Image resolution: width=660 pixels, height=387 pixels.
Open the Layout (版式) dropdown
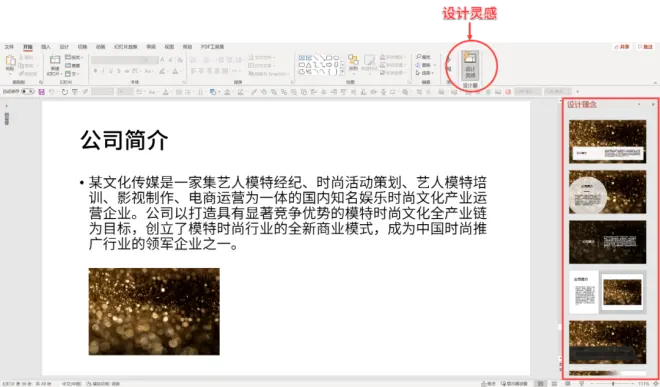pyautogui.click(x=74, y=57)
